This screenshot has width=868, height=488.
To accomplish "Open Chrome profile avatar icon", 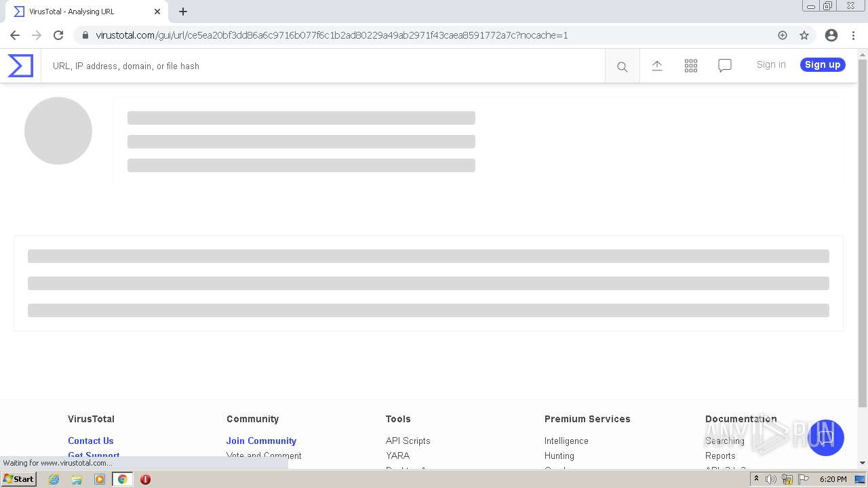I will (x=831, y=35).
